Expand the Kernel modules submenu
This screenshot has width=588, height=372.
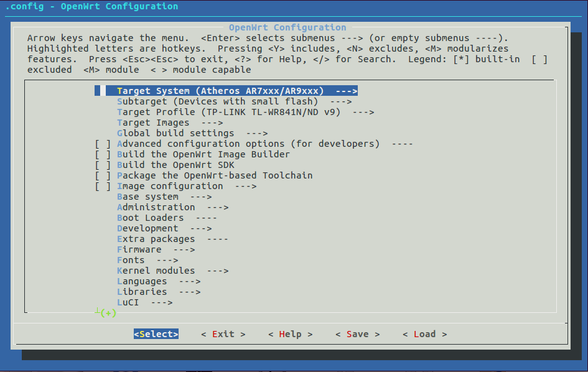click(173, 271)
